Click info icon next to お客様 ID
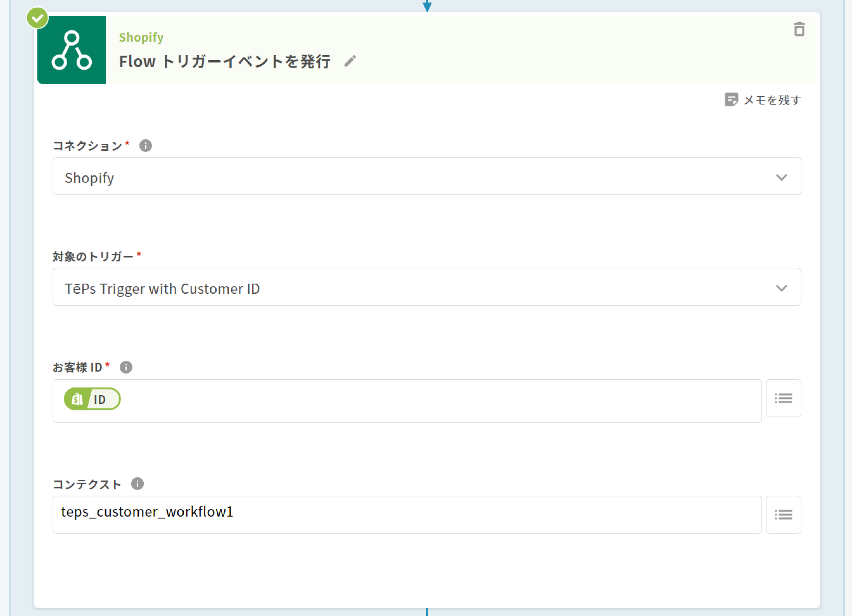The width and height of the screenshot is (852, 616). (126, 367)
